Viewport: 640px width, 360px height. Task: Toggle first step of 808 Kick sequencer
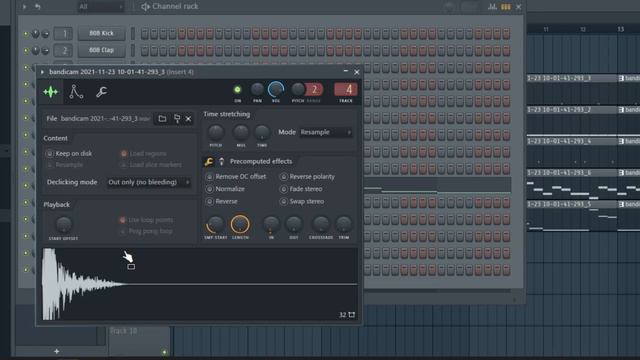point(144,33)
